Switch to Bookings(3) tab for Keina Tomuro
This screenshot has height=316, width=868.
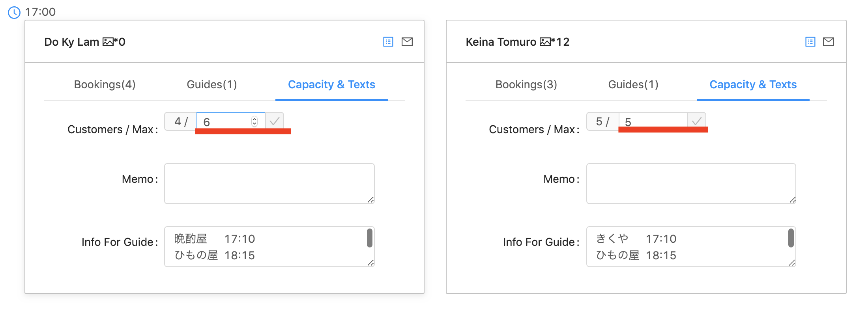pos(526,84)
